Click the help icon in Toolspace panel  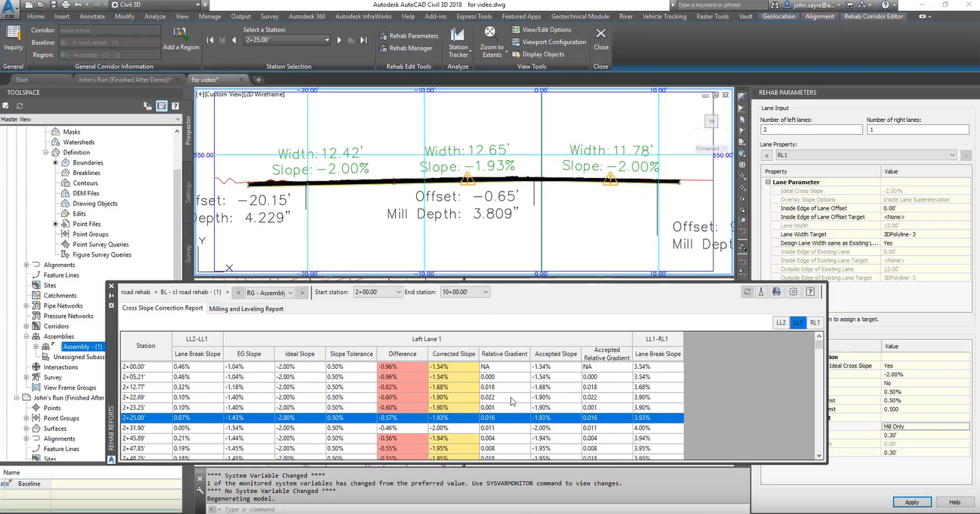[175, 106]
